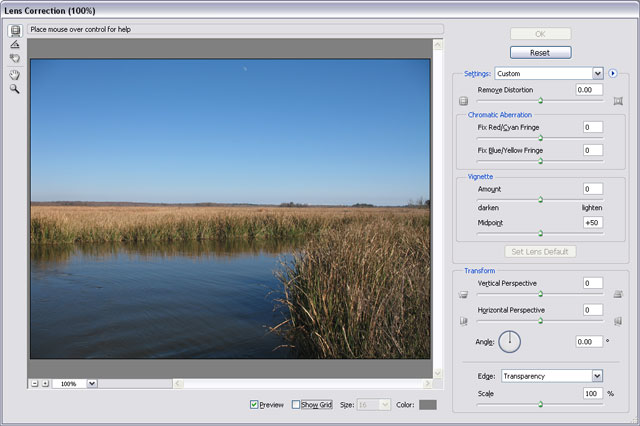The image size is (640, 426).
Task: Select the Hand tool
Action: [15, 75]
